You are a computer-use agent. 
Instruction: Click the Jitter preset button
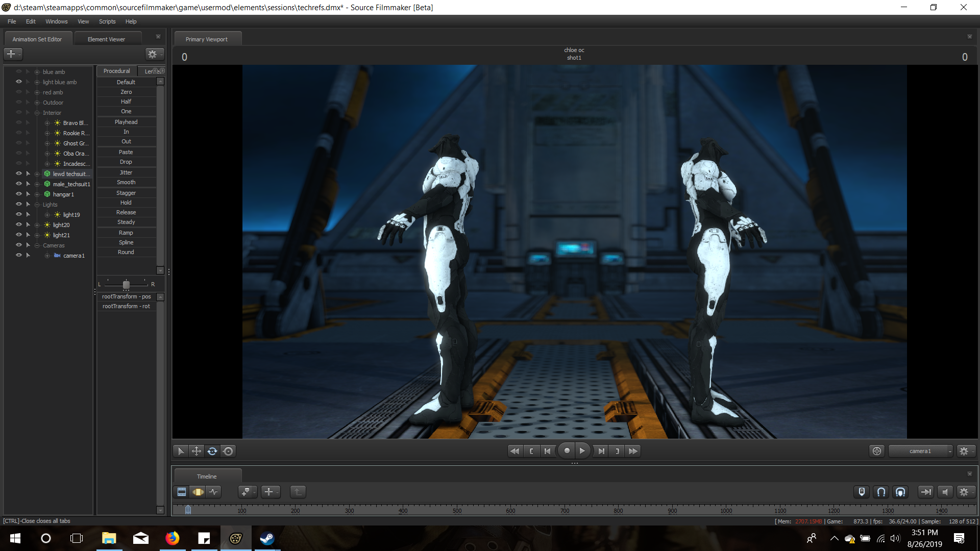point(126,172)
